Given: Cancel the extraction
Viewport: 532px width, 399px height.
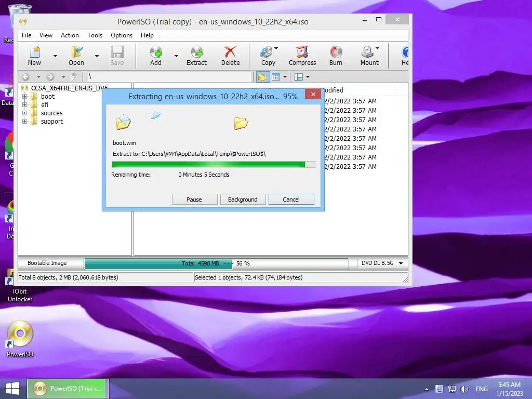Looking at the screenshot, I should 291,199.
